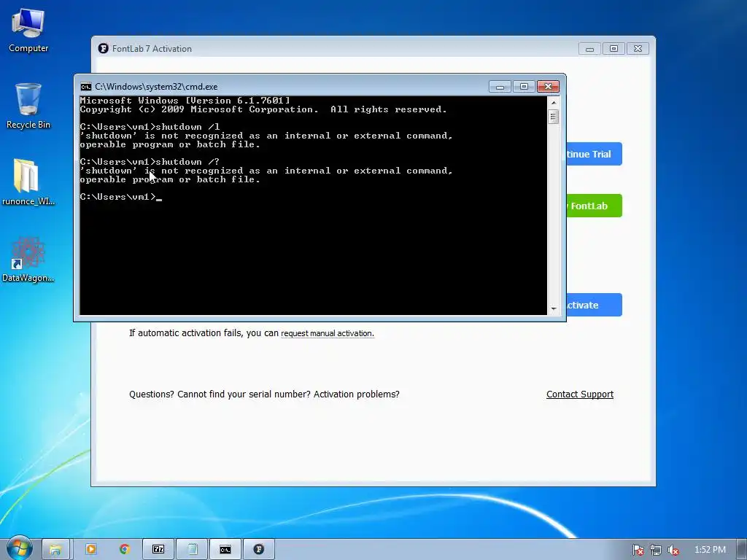
Task: Click the 'FontLab 7 Activation' title text
Action: 152,49
